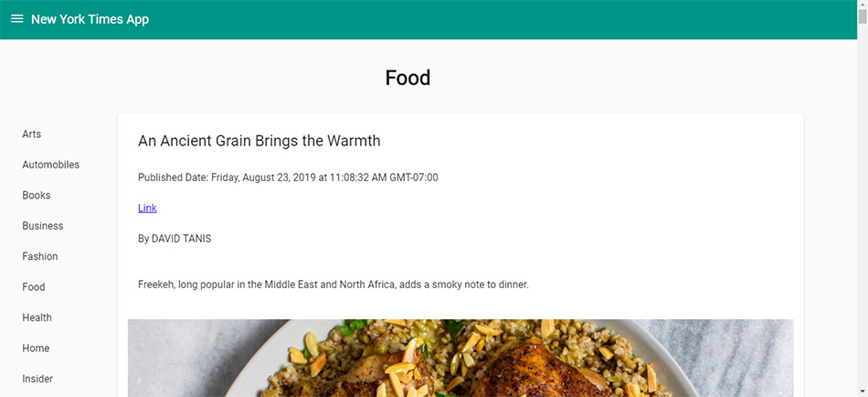Image resolution: width=868 pixels, height=397 pixels.
Task: Go to the Books section
Action: 37,196
